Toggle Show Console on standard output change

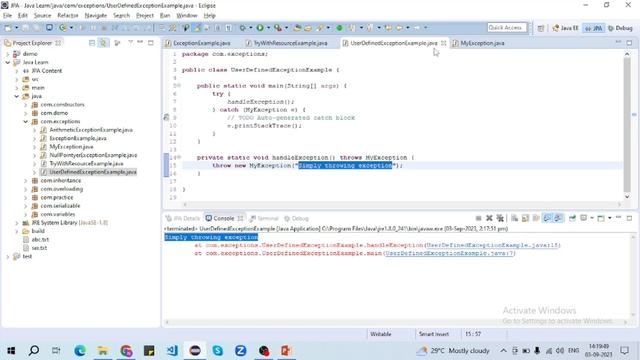(547, 218)
